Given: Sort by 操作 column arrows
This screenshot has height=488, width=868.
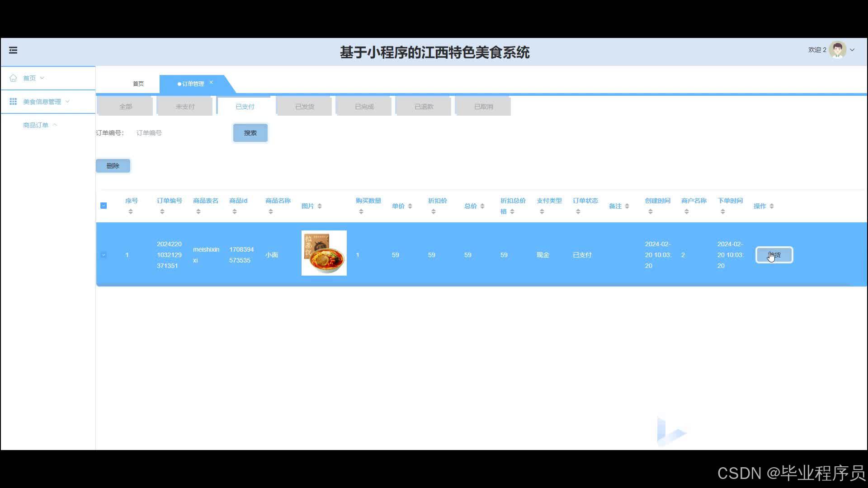Looking at the screenshot, I should pos(772,206).
